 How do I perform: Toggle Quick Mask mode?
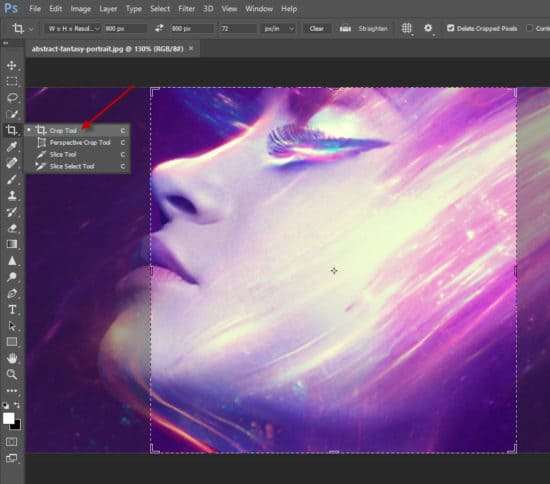12,442
